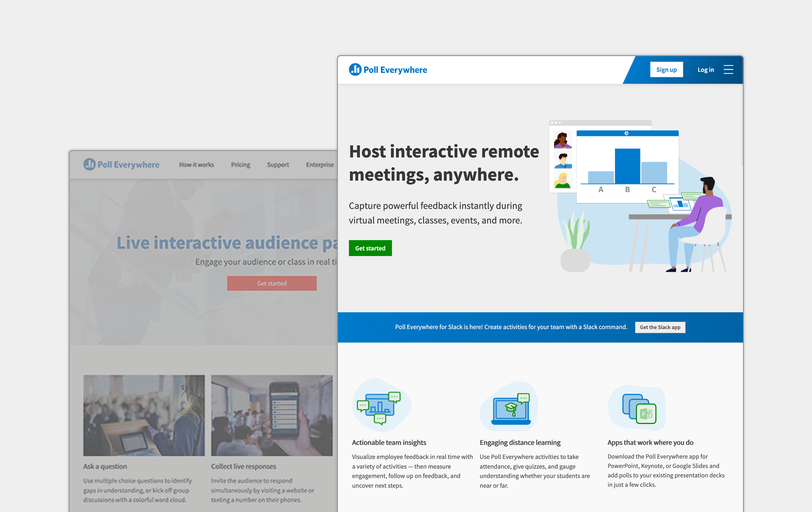Click the Poll Everywhere logo in front window

[x=388, y=70]
